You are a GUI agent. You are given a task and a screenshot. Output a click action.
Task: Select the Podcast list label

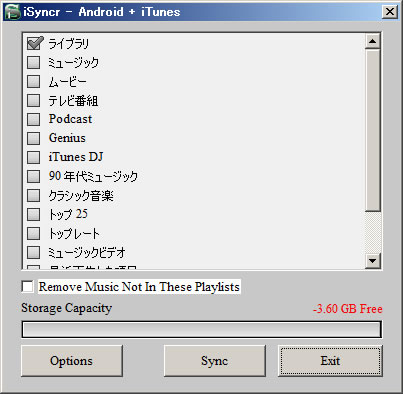click(x=70, y=119)
